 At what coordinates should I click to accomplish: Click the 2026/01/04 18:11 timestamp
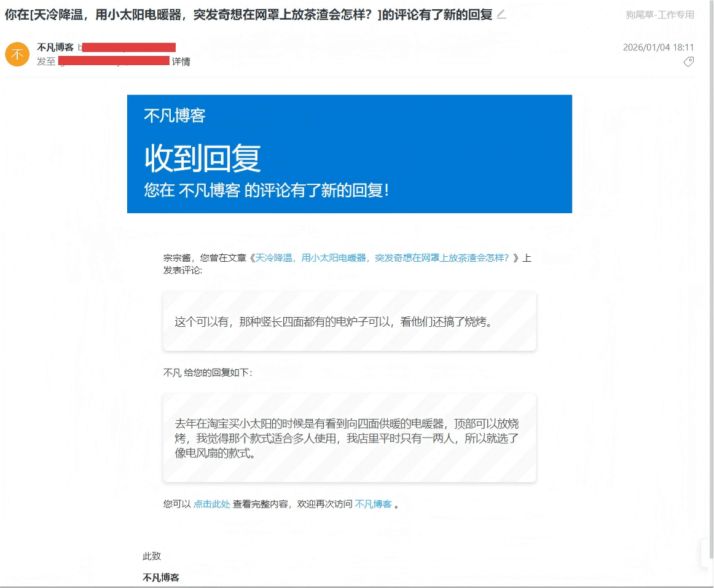pos(658,47)
